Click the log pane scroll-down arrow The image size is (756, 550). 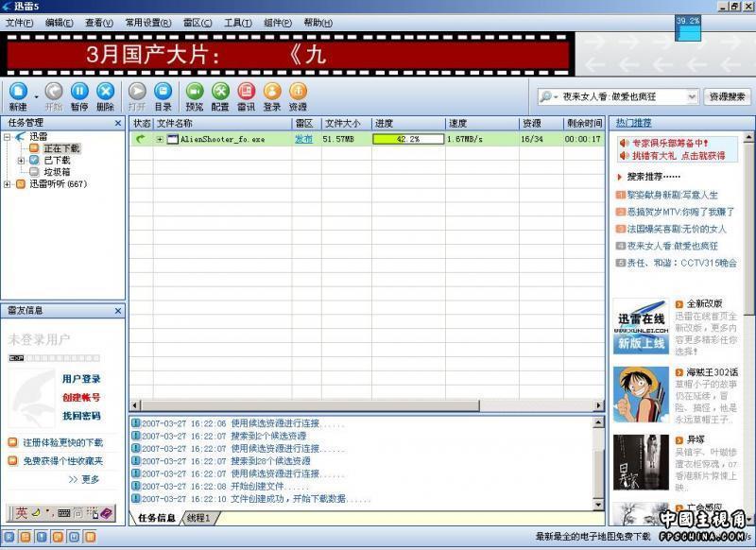(x=598, y=505)
